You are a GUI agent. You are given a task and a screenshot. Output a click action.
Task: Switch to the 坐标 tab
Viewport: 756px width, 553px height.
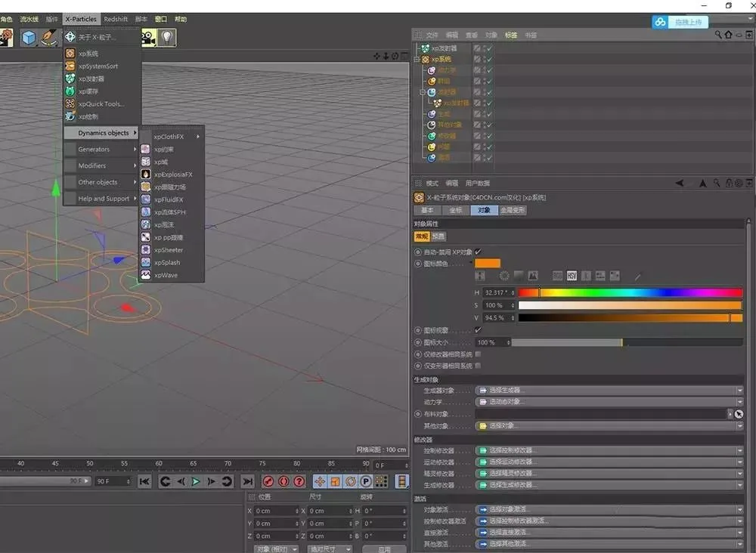[456, 210]
